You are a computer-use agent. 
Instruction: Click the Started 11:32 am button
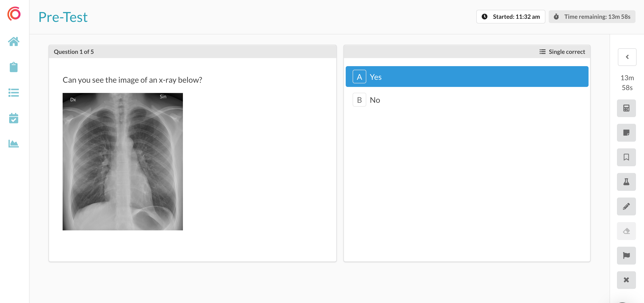[x=510, y=17]
